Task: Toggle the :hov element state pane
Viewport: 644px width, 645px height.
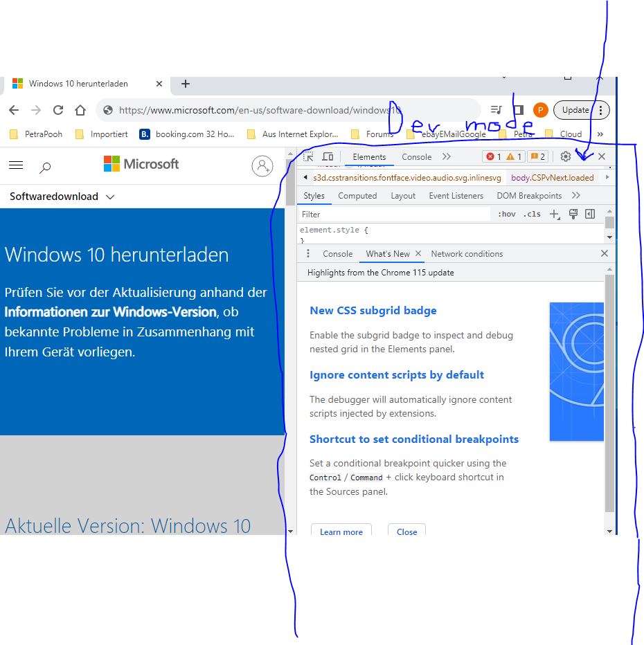Action: [x=507, y=215]
